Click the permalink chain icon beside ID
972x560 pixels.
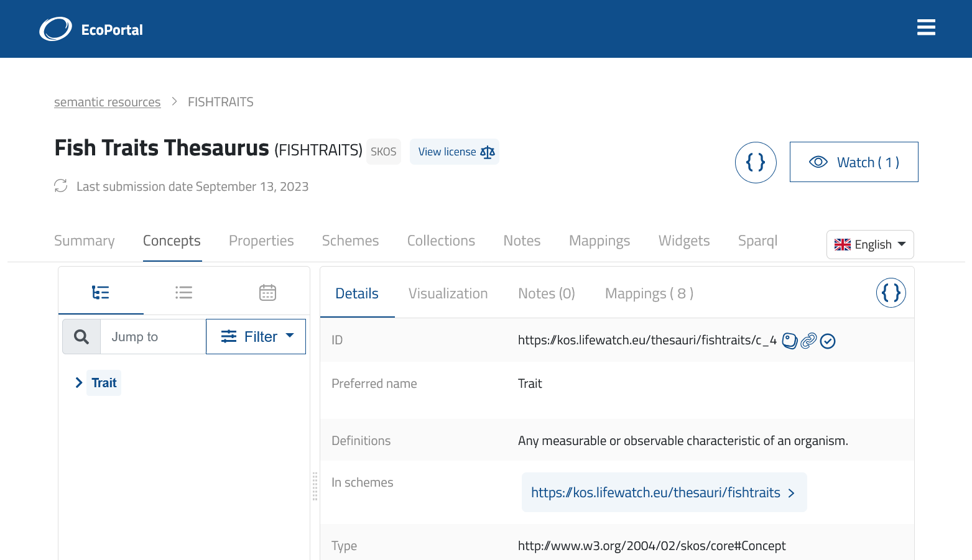click(808, 341)
